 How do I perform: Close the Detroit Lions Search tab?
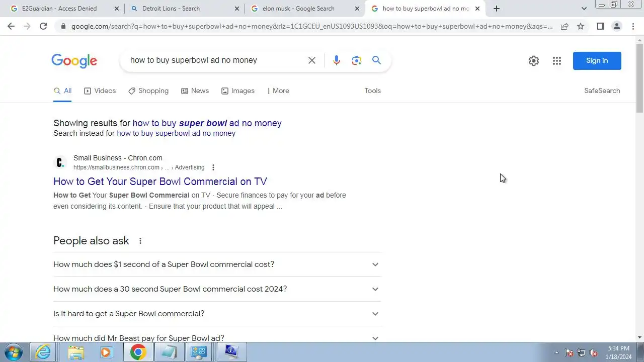click(x=237, y=9)
